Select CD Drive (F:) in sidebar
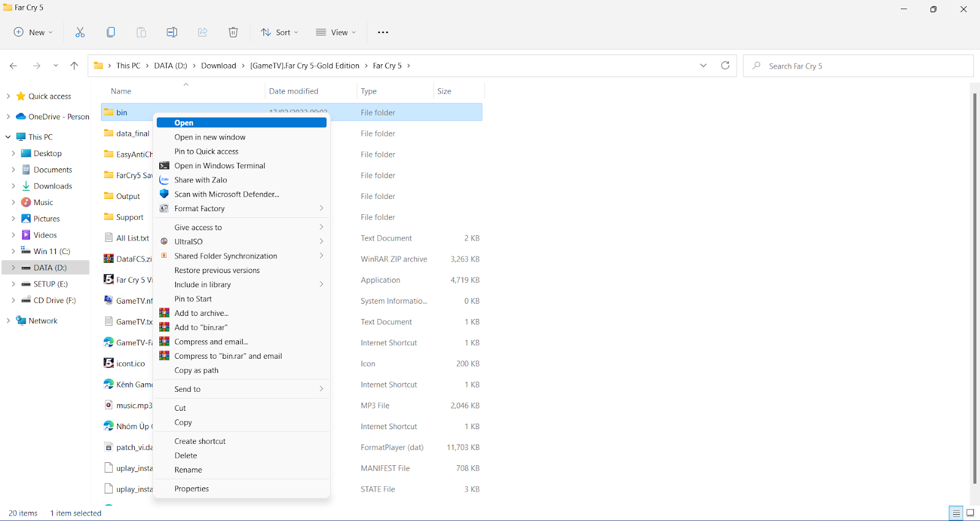Viewport: 980px width, 521px height. coord(55,301)
